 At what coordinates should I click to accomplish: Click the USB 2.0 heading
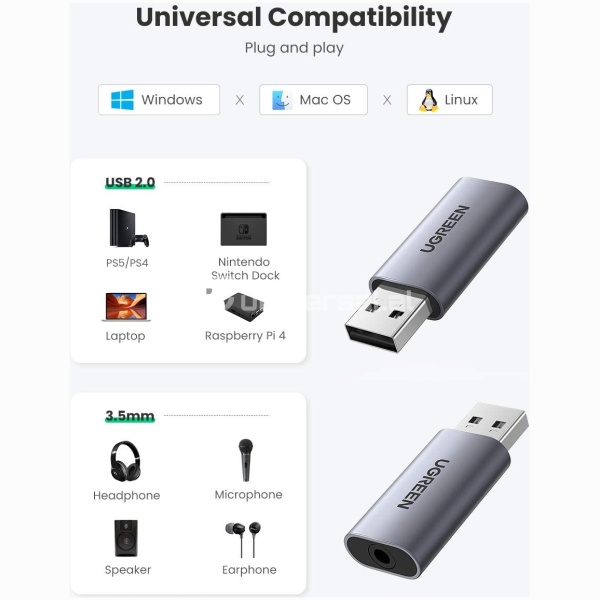point(130,183)
